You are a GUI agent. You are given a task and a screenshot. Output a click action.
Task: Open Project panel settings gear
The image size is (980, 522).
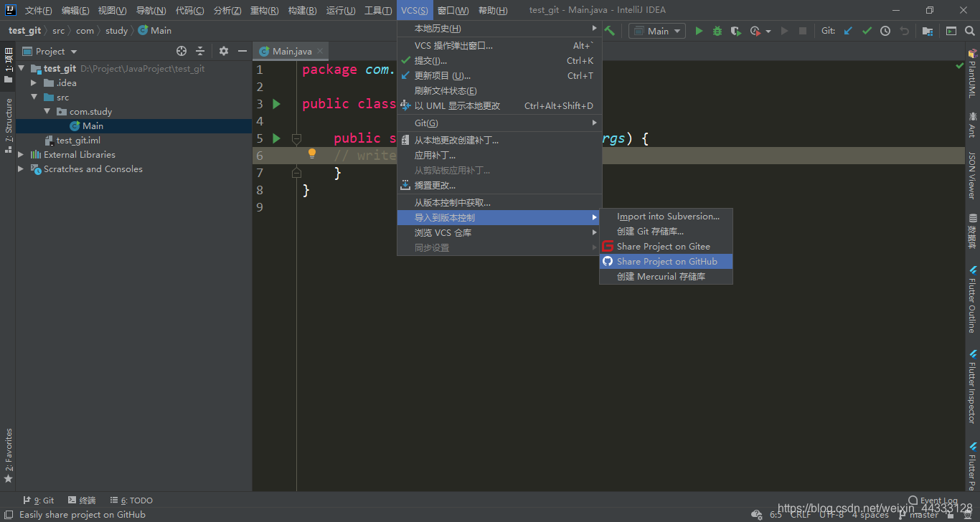(x=224, y=51)
